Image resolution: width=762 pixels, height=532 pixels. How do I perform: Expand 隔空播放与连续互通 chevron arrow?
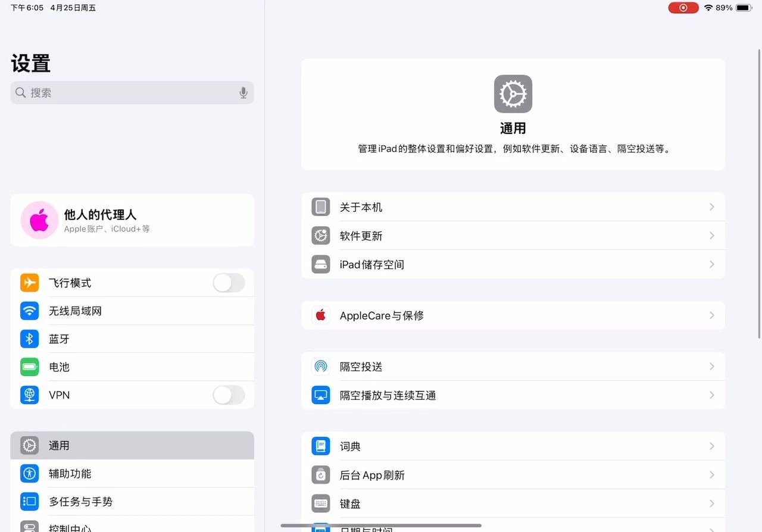coord(711,395)
